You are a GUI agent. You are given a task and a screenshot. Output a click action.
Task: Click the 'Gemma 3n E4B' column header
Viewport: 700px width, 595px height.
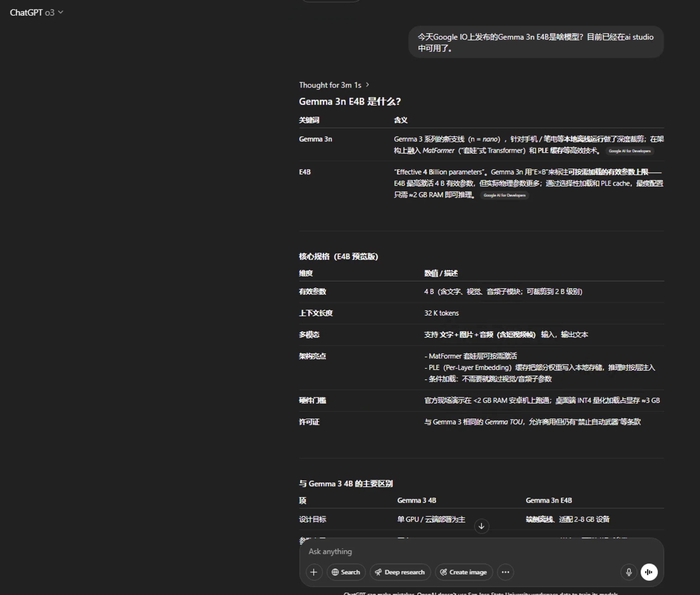548,501
